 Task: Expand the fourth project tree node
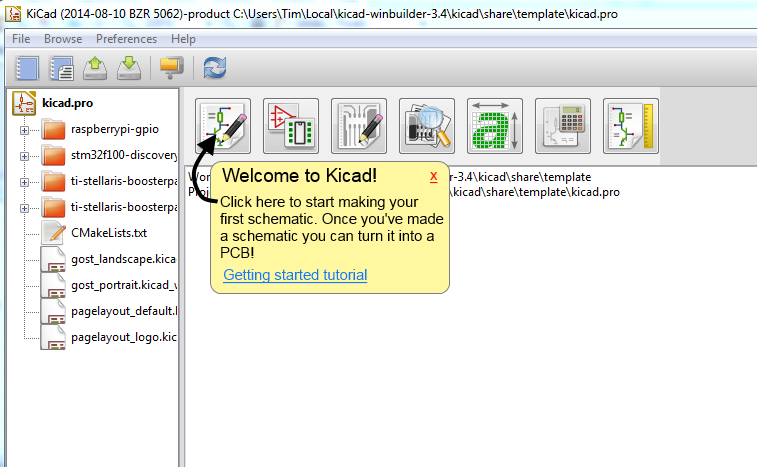click(24, 208)
